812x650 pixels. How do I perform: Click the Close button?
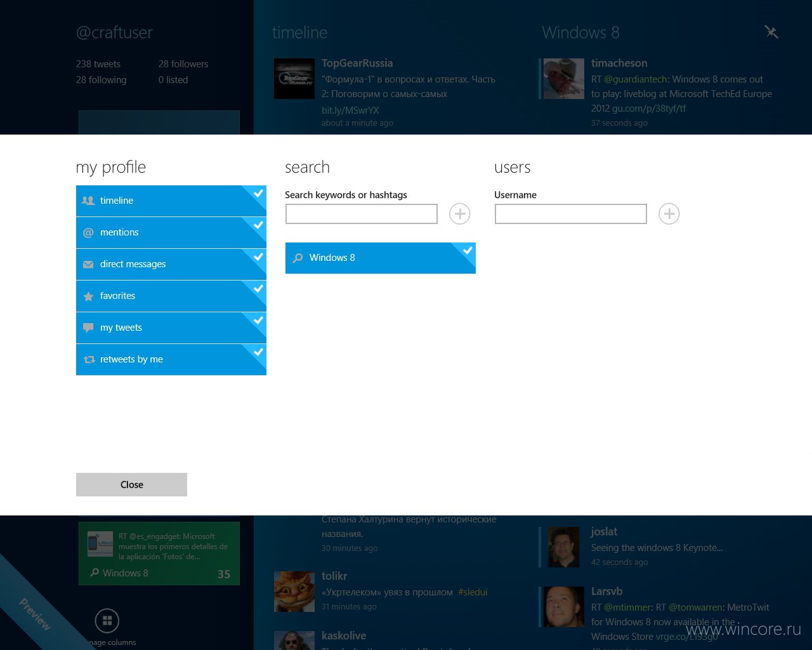point(131,484)
